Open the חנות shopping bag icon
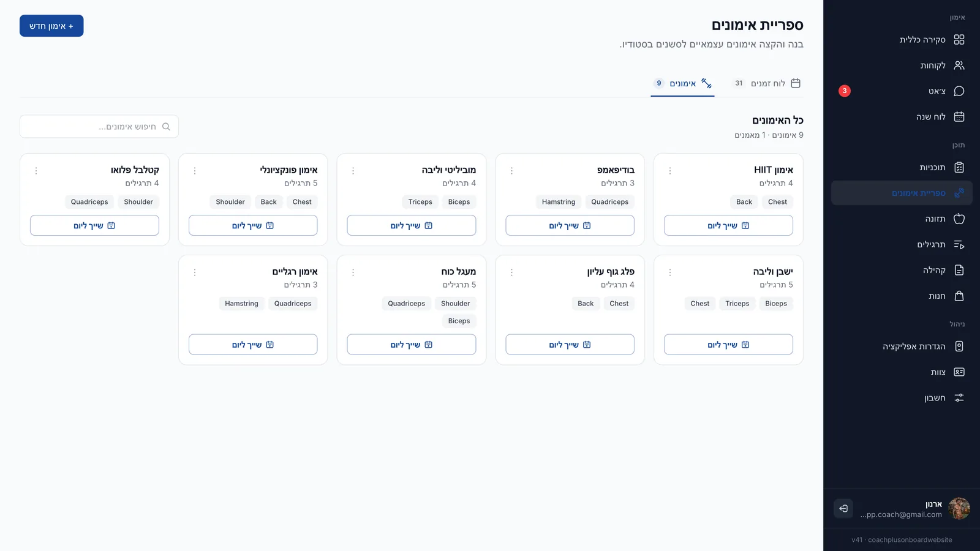This screenshot has height=551, width=980. [x=959, y=296]
